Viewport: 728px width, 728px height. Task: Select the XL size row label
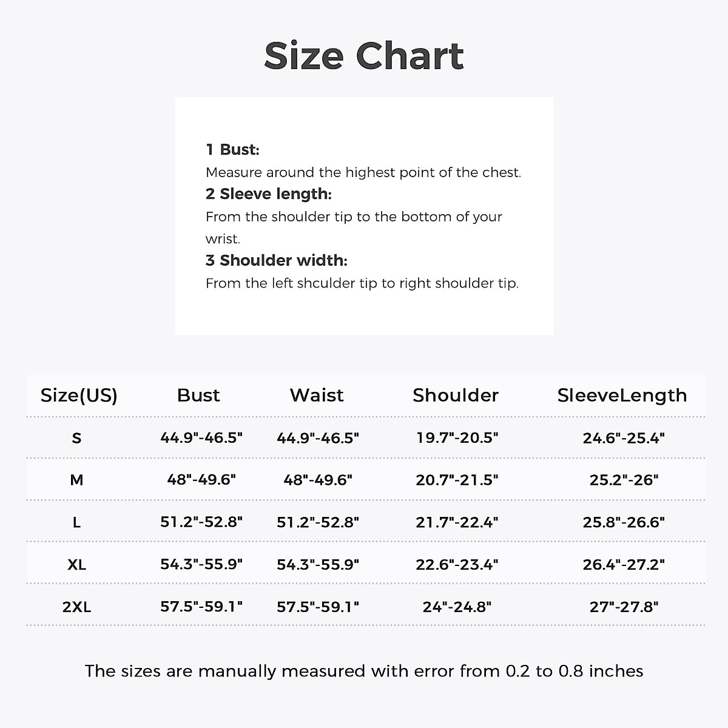pyautogui.click(x=76, y=565)
